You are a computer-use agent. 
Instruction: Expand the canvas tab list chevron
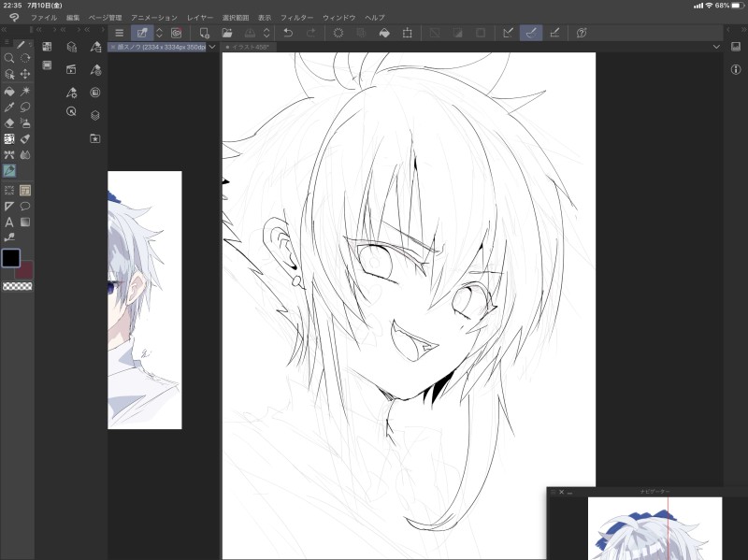point(212,47)
